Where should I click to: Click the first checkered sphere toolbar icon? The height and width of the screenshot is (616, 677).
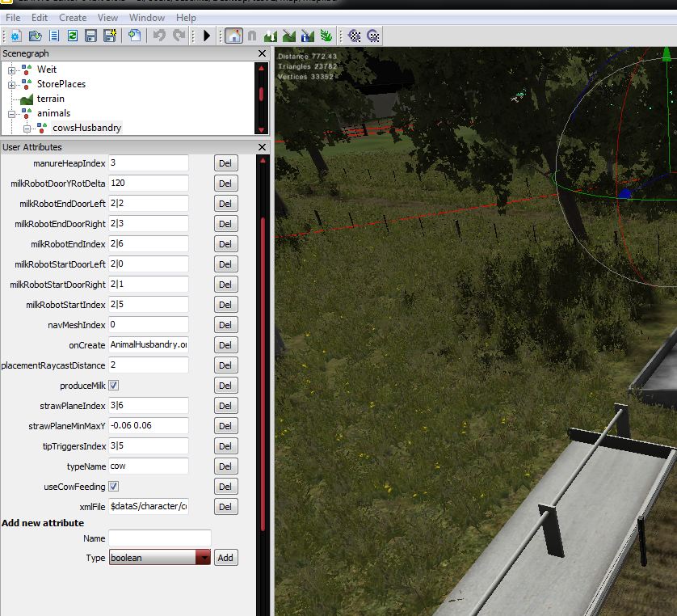click(354, 36)
